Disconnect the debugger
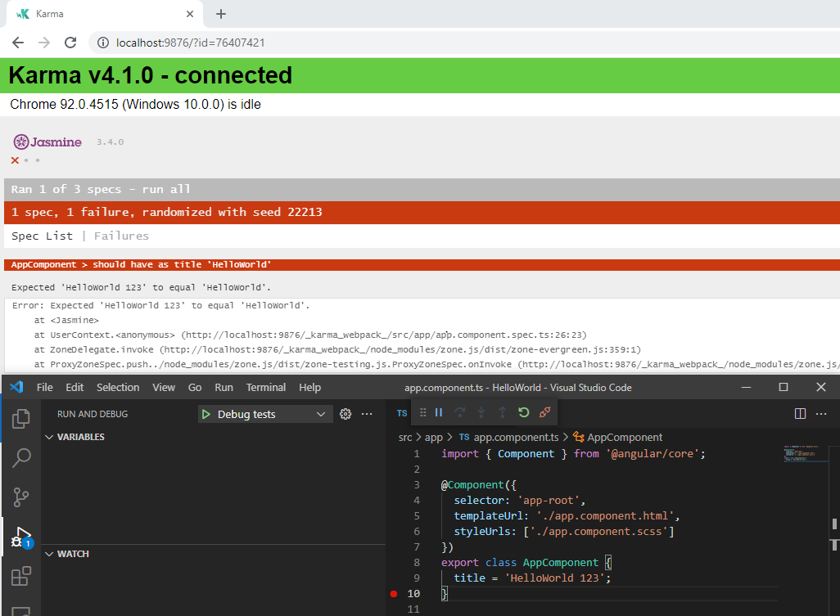 click(x=544, y=413)
